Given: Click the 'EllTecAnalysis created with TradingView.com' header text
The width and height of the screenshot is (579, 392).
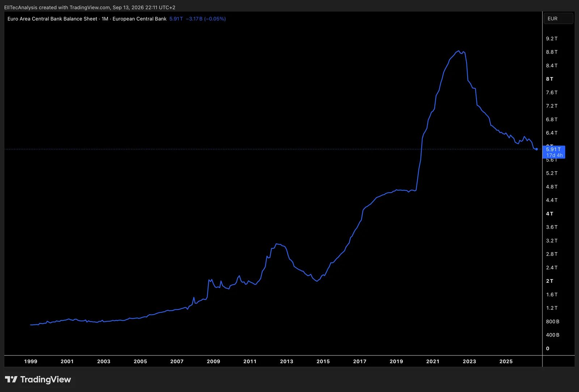Looking at the screenshot, I should pyautogui.click(x=57, y=7).
